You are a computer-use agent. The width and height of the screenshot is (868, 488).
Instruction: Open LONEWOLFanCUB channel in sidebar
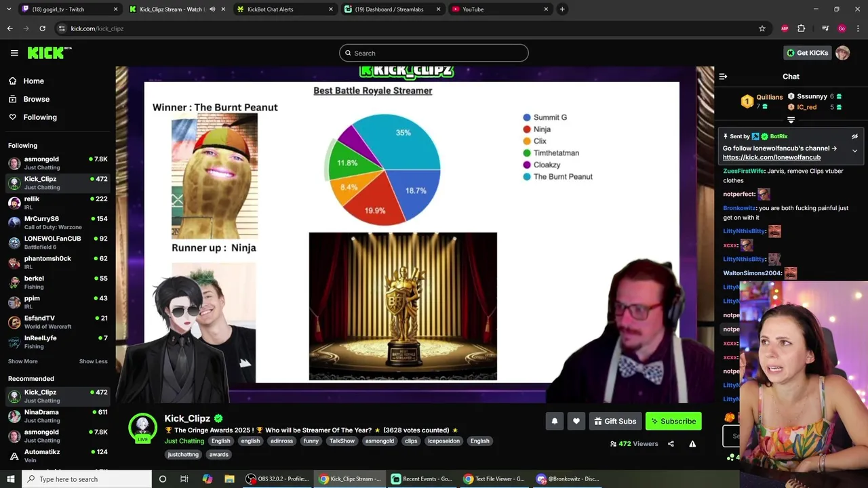click(x=58, y=243)
